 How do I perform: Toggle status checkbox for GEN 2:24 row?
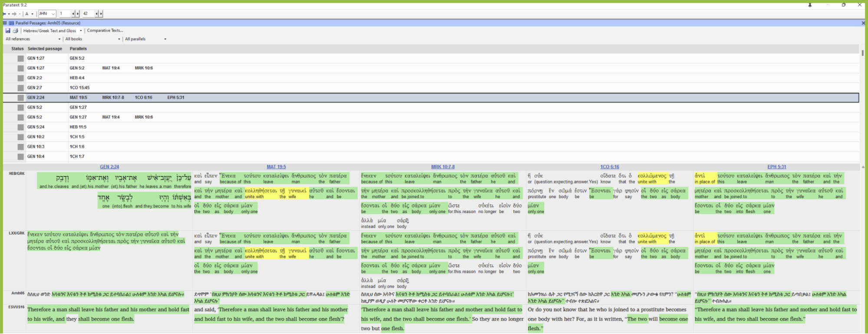coord(20,98)
